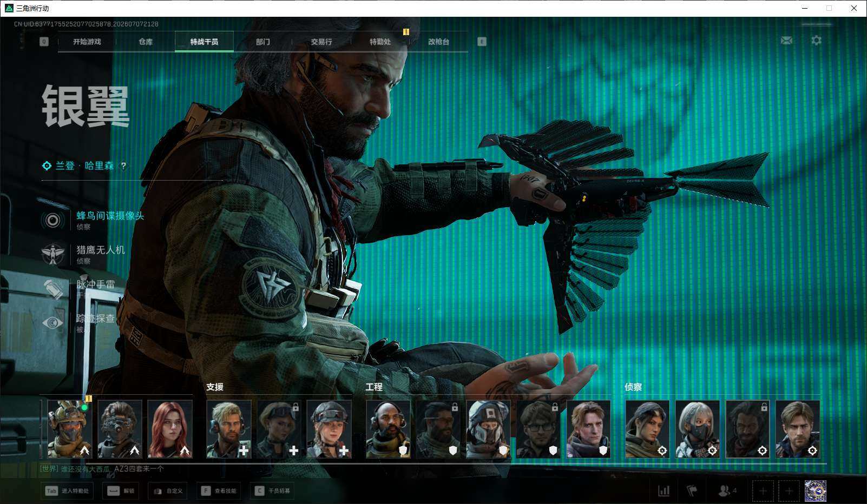The width and height of the screenshot is (867, 504).
Task: Click the 蜂鸟间谍摄像头 skill name
Action: click(110, 216)
